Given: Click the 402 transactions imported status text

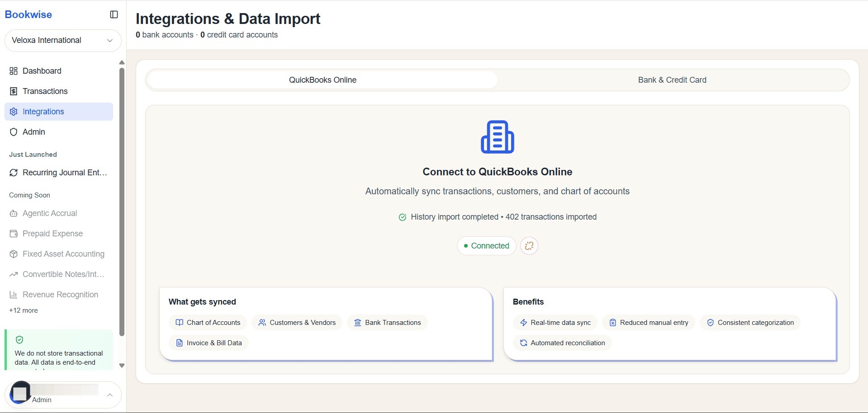Looking at the screenshot, I should tap(551, 217).
